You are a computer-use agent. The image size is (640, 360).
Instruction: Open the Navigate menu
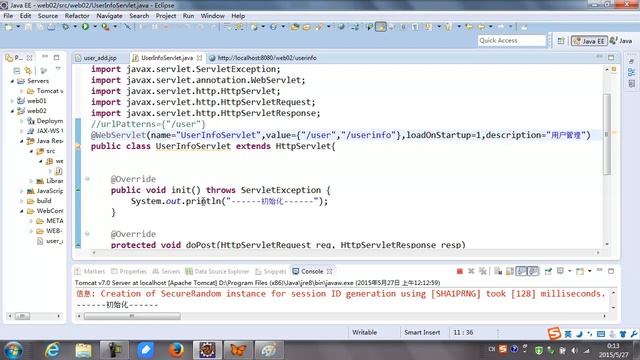tap(109, 16)
